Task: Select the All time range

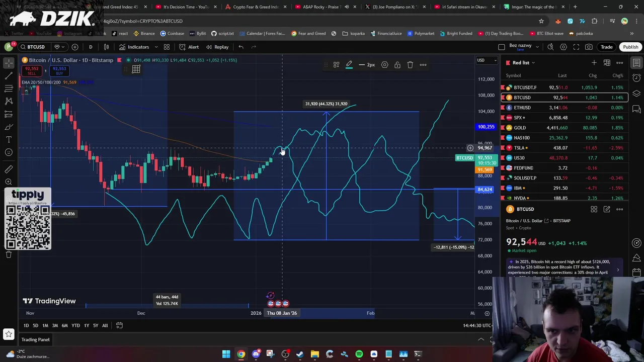Action: pyautogui.click(x=105, y=325)
